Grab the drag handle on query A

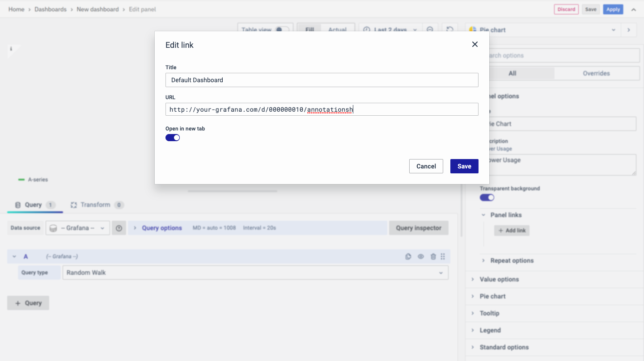(443, 256)
